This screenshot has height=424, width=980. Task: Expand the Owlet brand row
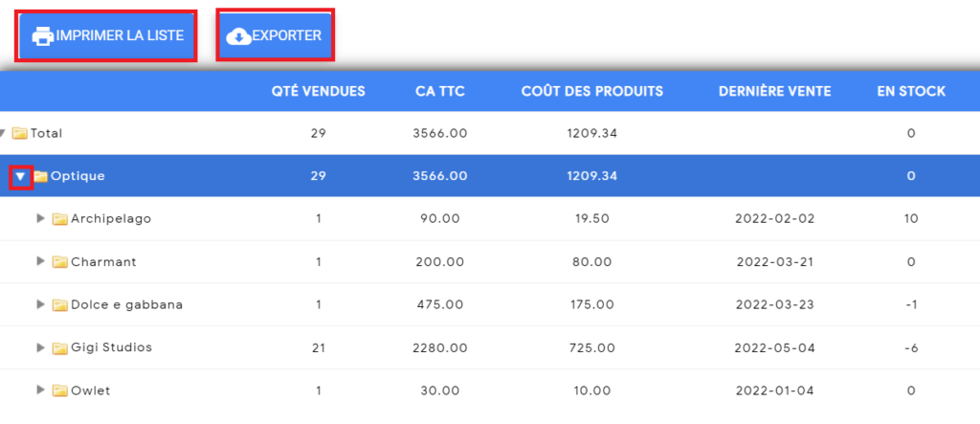point(41,390)
